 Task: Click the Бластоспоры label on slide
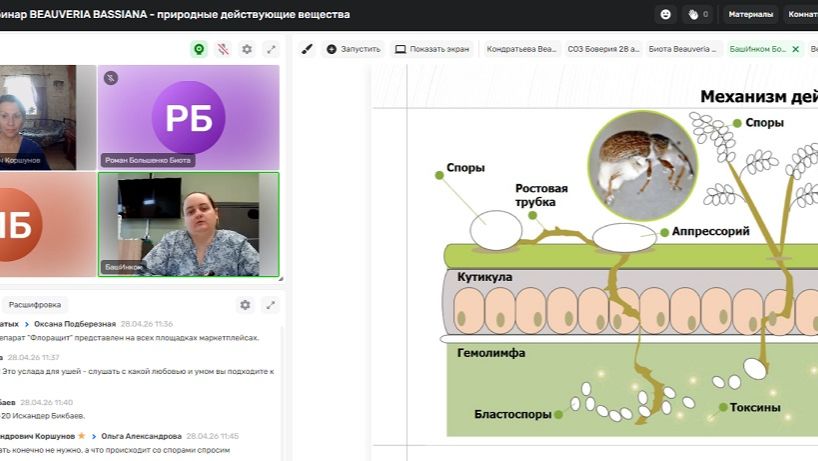click(512, 414)
